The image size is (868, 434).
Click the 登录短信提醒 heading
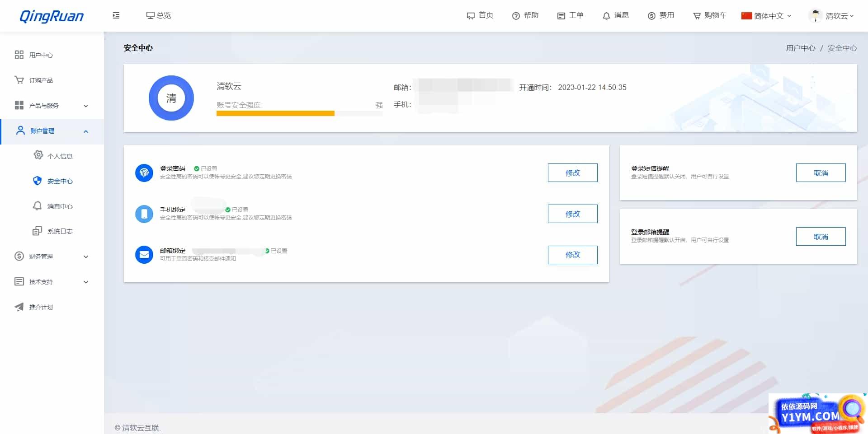650,168
